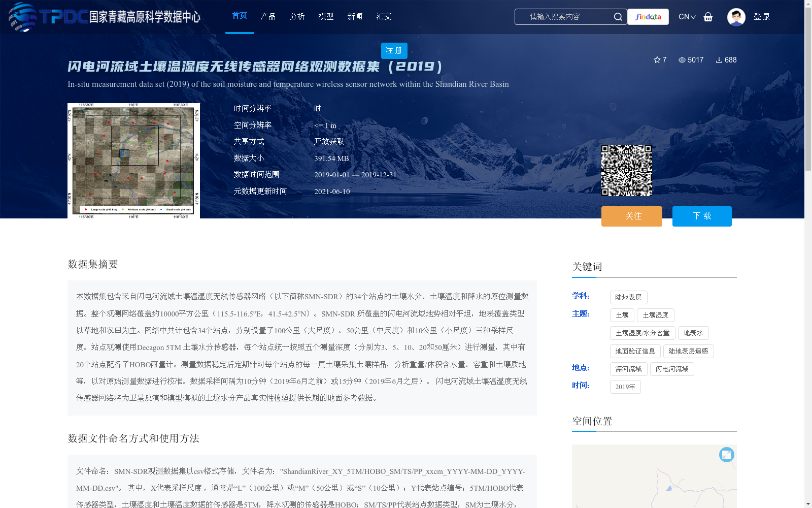
Task: Click the 登录 login link
Action: click(762, 17)
